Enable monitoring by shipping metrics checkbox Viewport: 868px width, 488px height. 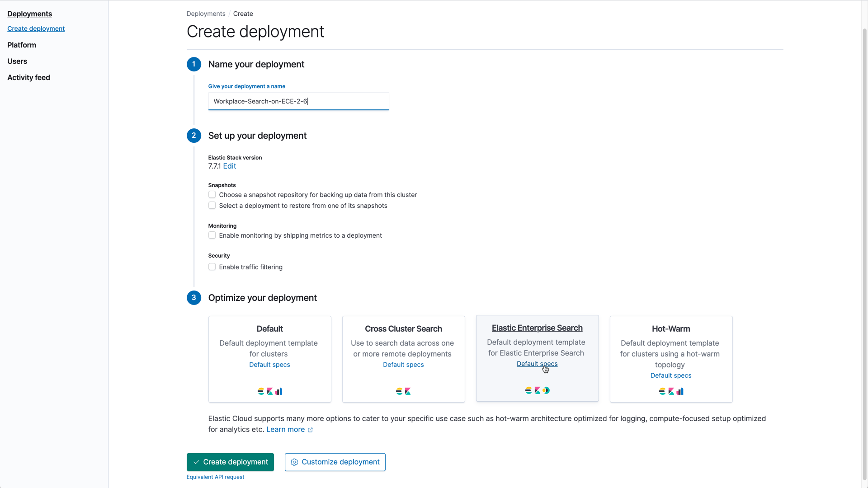coord(212,235)
